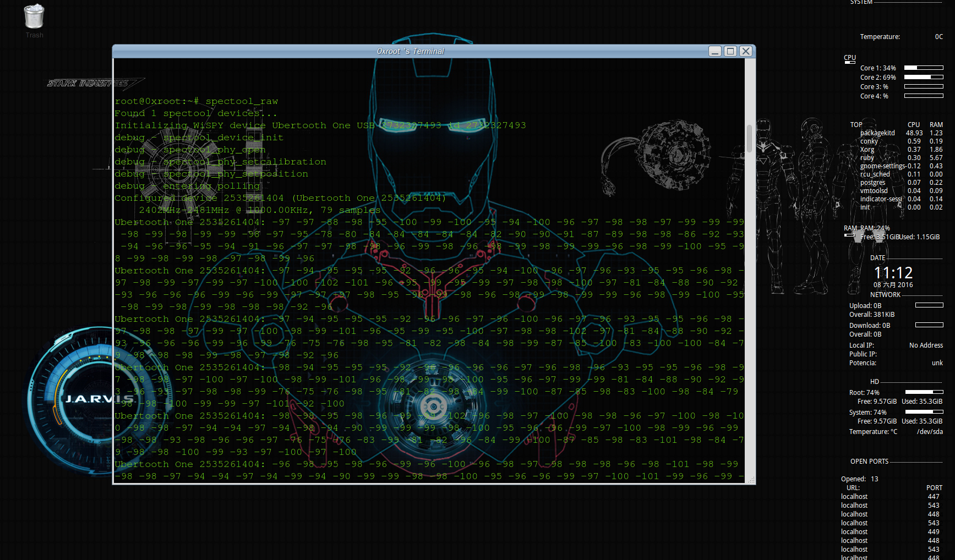Click the 'conky' process entry
Image resolution: width=955 pixels, height=560 pixels.
(869, 141)
